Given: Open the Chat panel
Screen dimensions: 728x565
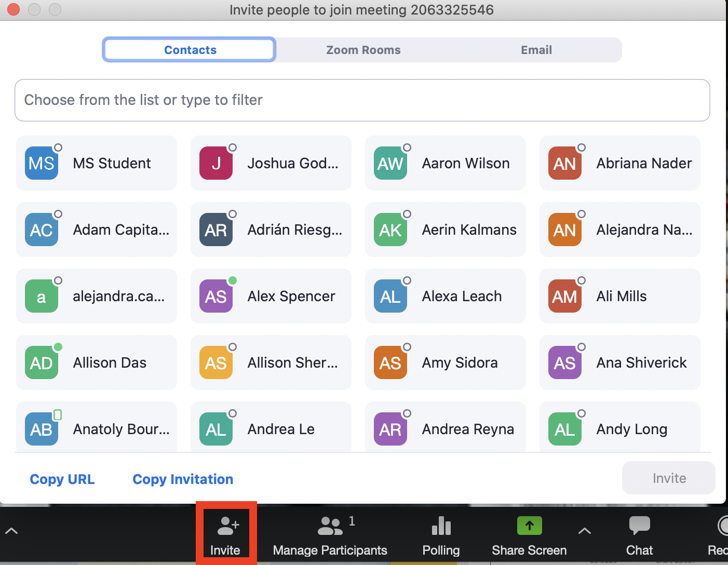Looking at the screenshot, I should (639, 535).
